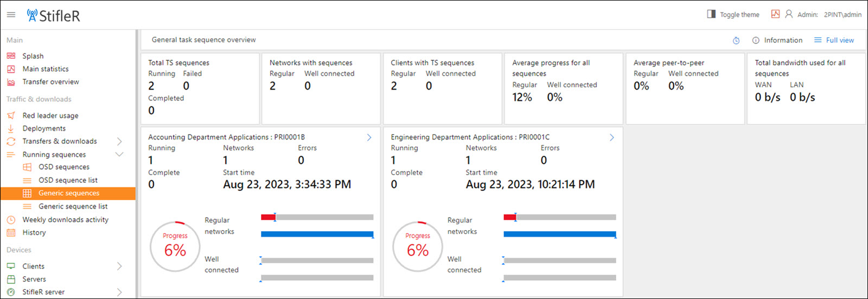The width and height of the screenshot is (868, 299).
Task: Click the red chart icon in header
Action: coord(775,14)
